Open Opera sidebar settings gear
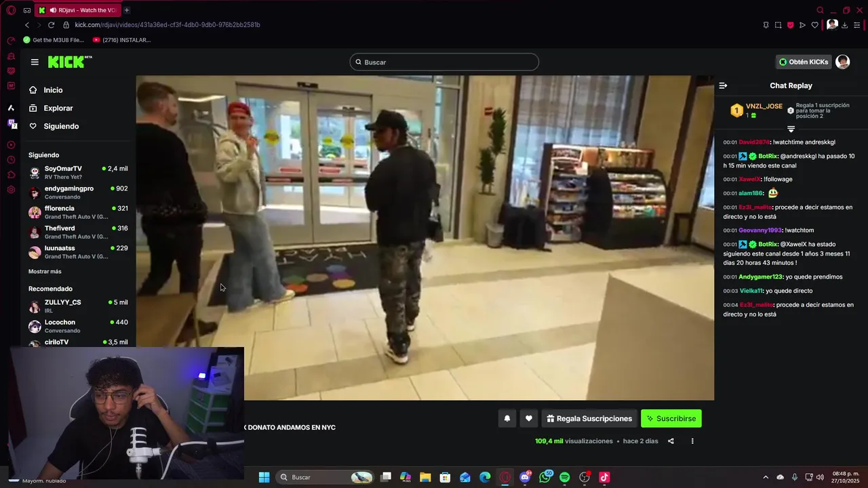The height and width of the screenshot is (488, 868). (x=11, y=190)
